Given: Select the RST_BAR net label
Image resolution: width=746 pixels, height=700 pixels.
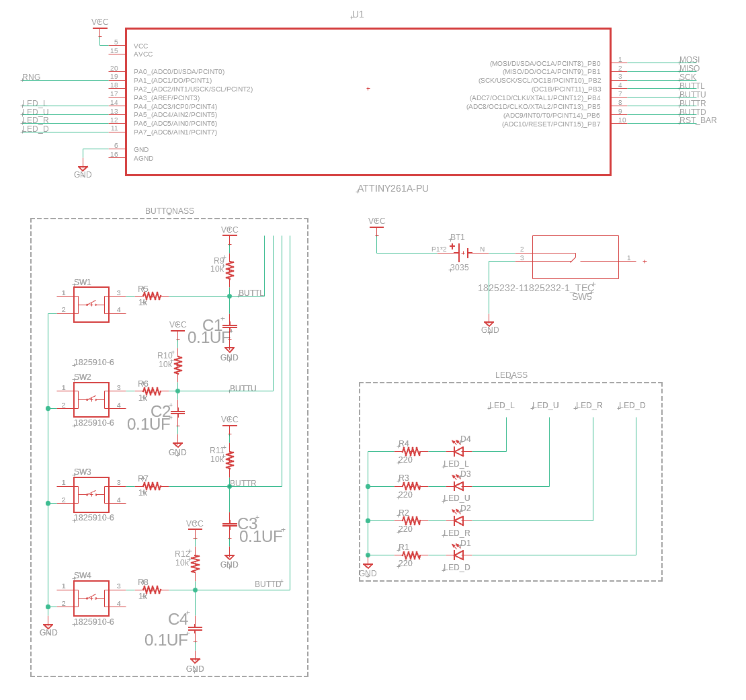Looking at the screenshot, I should point(698,120).
